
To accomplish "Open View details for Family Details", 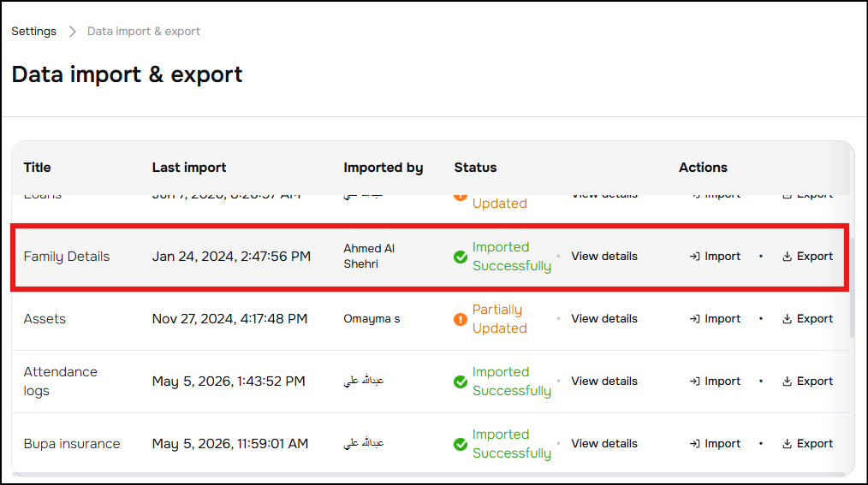I will [x=604, y=257].
